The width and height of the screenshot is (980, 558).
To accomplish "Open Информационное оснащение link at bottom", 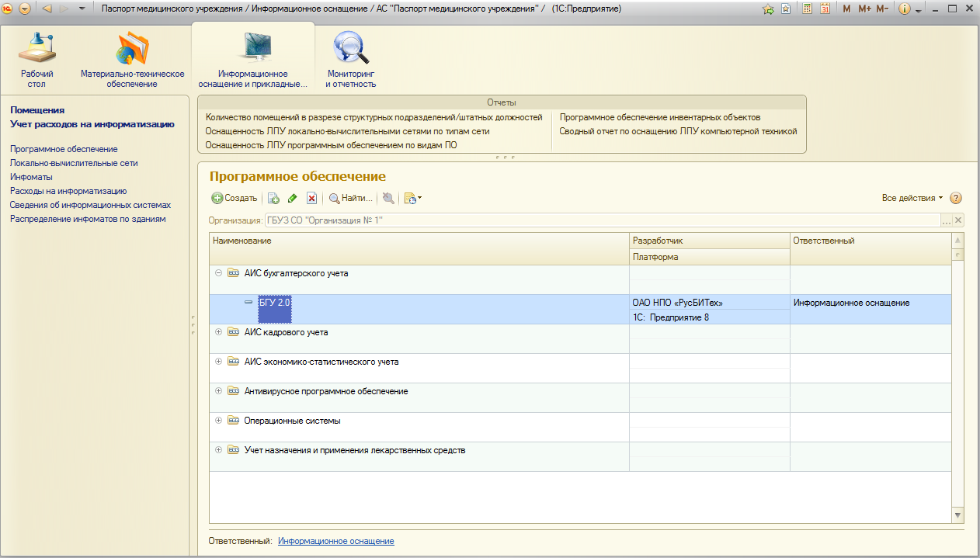I will [x=335, y=541].
